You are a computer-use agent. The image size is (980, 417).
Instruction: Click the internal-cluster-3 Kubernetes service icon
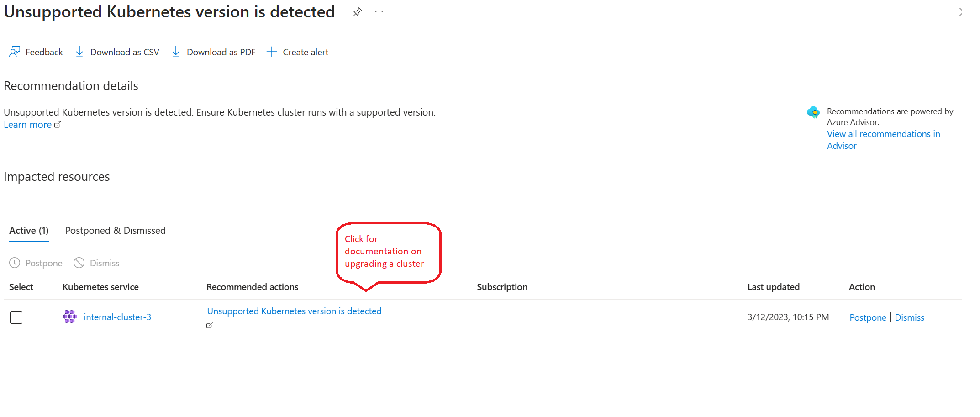pyautogui.click(x=69, y=317)
